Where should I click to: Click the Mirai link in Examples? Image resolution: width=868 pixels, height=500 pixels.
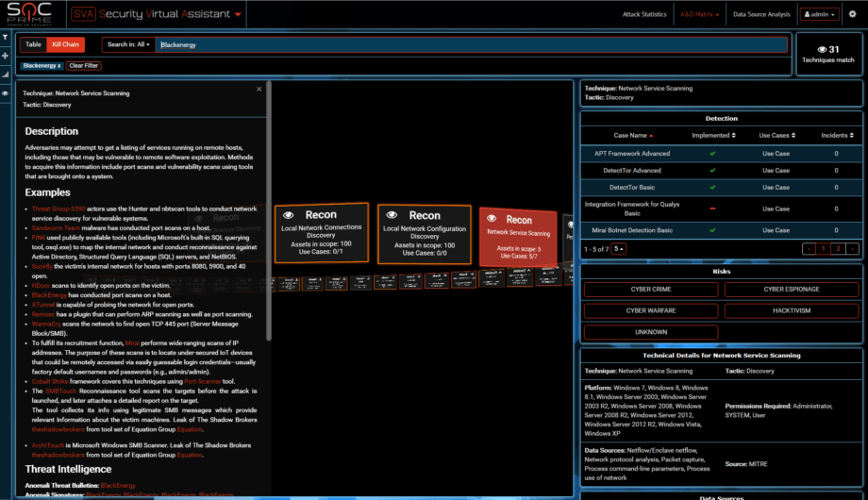pyautogui.click(x=132, y=343)
